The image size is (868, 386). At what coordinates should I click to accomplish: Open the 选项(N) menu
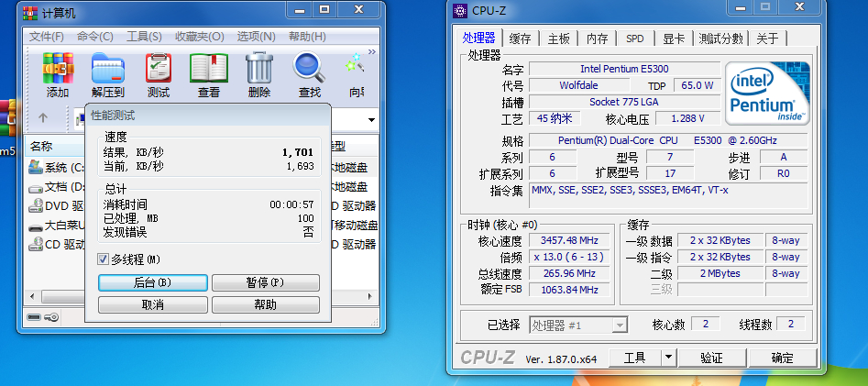pos(257,37)
